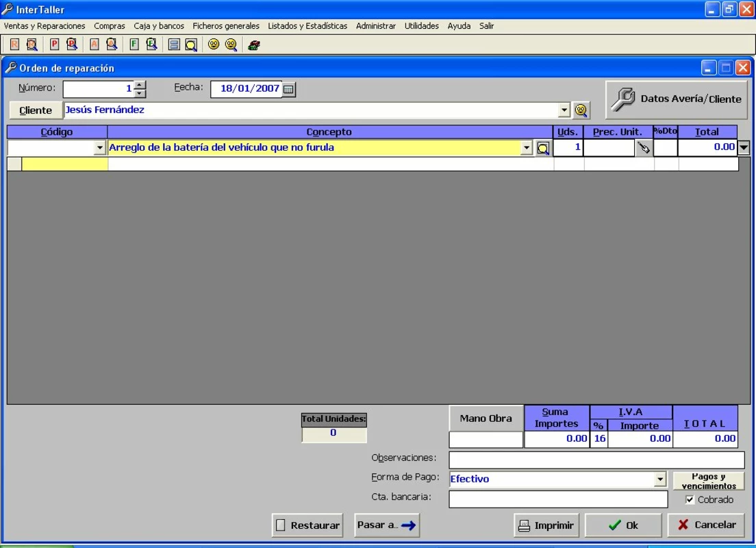Click the Número input field
Viewport: 756px width, 548px height.
tap(99, 89)
